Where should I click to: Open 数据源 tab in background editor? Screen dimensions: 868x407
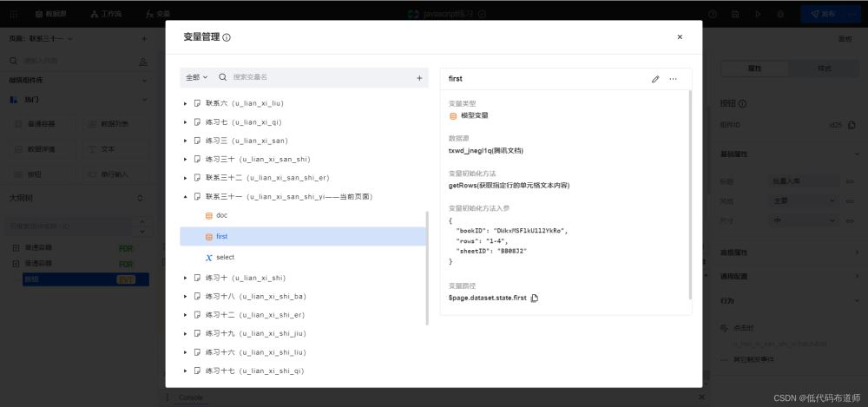coord(51,14)
